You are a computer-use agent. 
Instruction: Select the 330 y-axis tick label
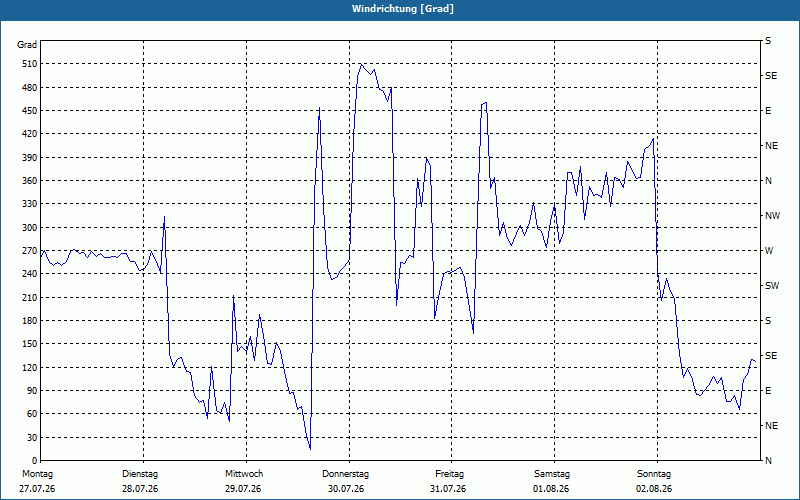pyautogui.click(x=30, y=204)
